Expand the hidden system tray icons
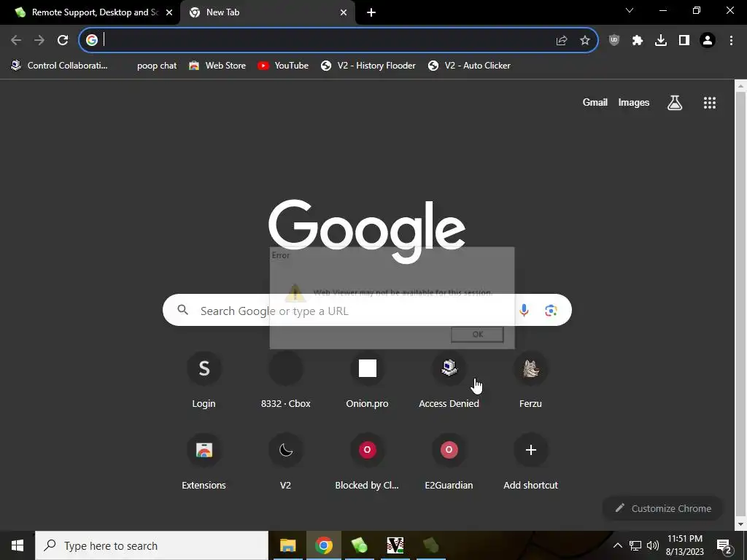The width and height of the screenshot is (747, 560). (x=617, y=545)
